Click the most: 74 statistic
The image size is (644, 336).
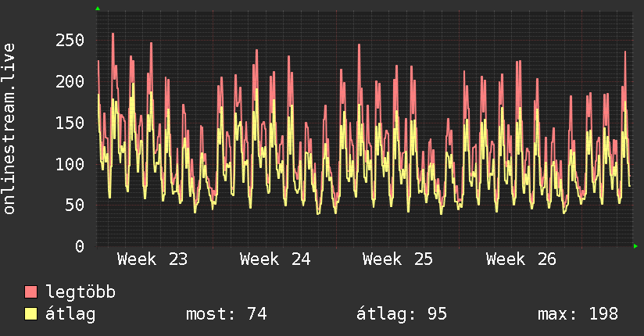coord(227,314)
